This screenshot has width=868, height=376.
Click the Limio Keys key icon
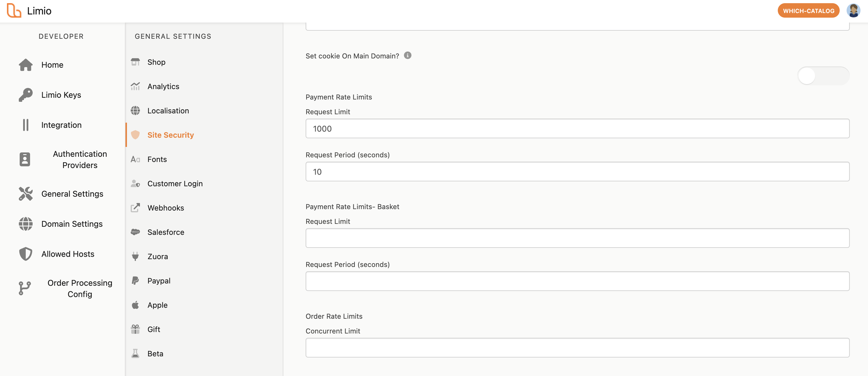click(26, 95)
